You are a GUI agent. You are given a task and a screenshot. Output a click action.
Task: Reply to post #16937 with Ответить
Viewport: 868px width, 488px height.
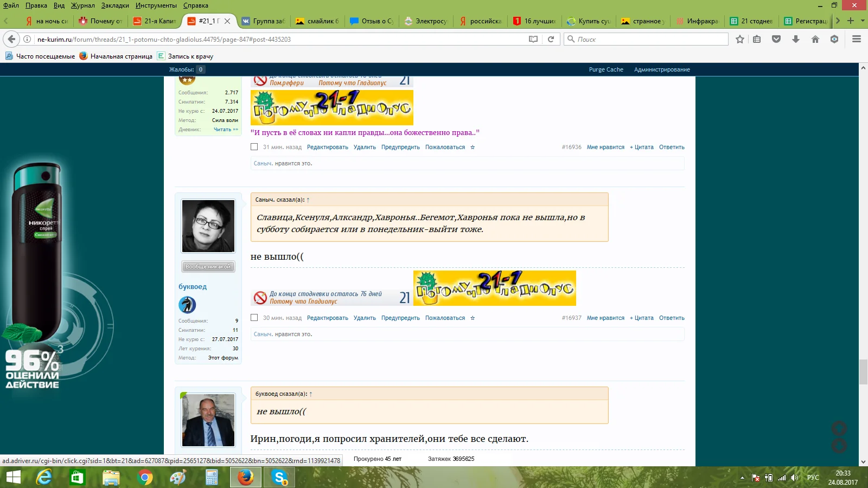[x=672, y=318]
